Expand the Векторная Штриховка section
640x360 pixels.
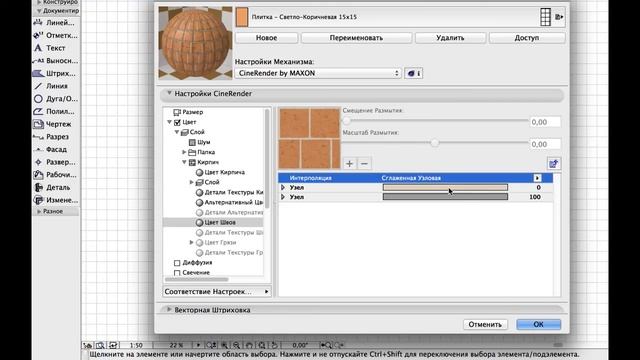point(169,310)
